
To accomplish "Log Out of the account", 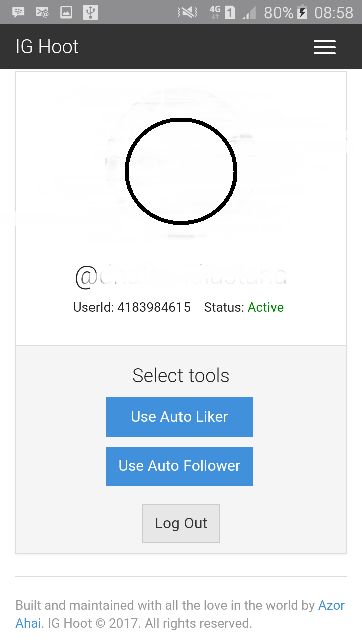I will pyautogui.click(x=181, y=523).
